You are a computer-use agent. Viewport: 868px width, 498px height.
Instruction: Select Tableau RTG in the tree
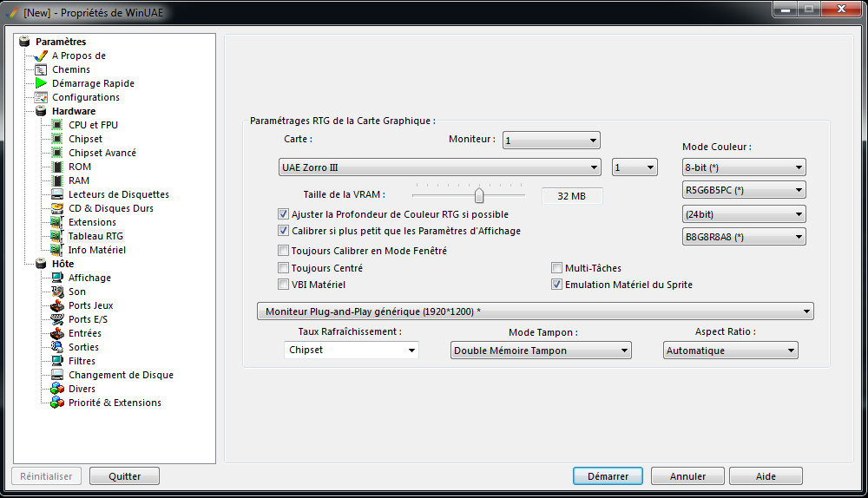coord(95,236)
